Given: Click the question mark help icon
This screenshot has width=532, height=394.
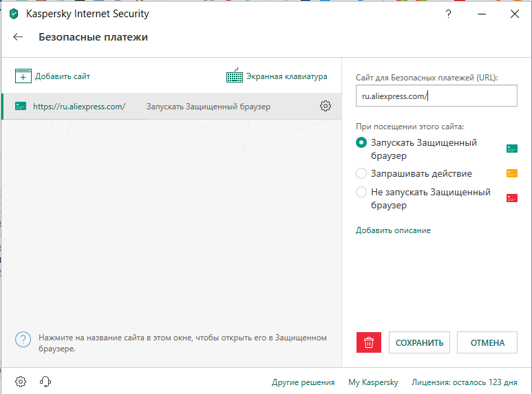Looking at the screenshot, I should point(449,14).
